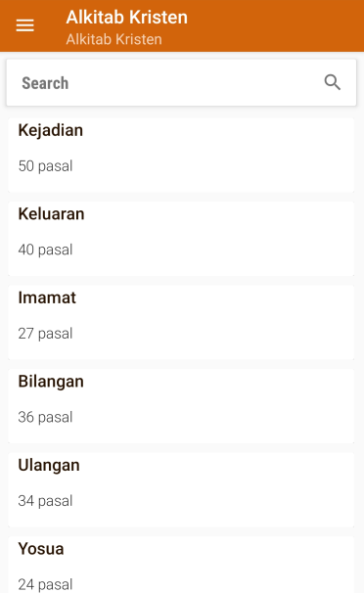364x593 pixels.
Task: Focus the Search text field
Action: [x=181, y=82]
